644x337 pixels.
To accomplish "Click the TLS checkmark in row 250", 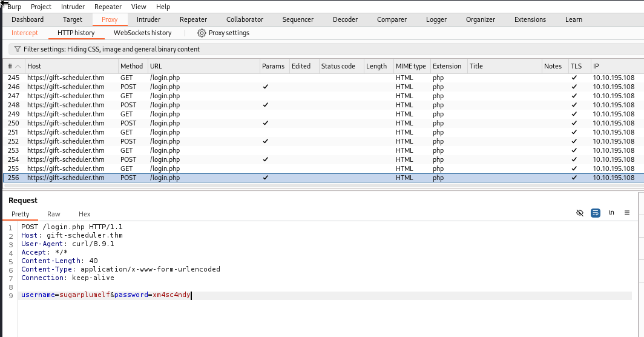I will [574, 123].
